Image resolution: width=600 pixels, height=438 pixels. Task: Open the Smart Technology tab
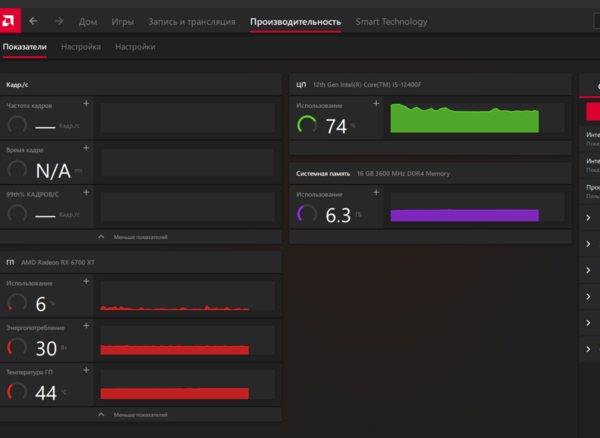(x=391, y=21)
